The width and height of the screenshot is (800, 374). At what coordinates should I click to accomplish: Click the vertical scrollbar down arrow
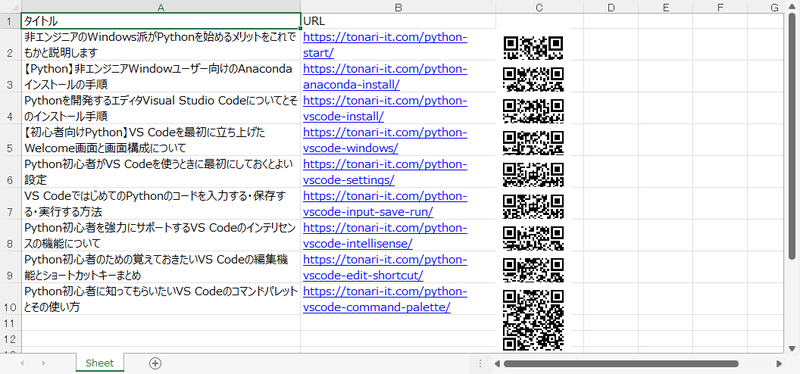[x=792, y=348]
